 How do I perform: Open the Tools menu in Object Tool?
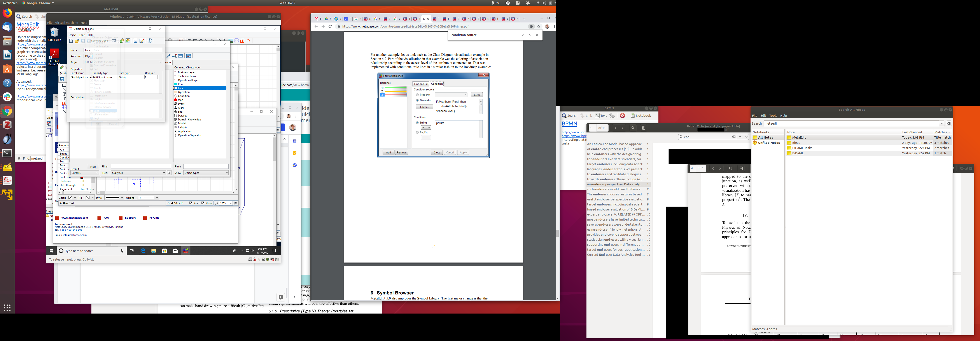click(82, 35)
